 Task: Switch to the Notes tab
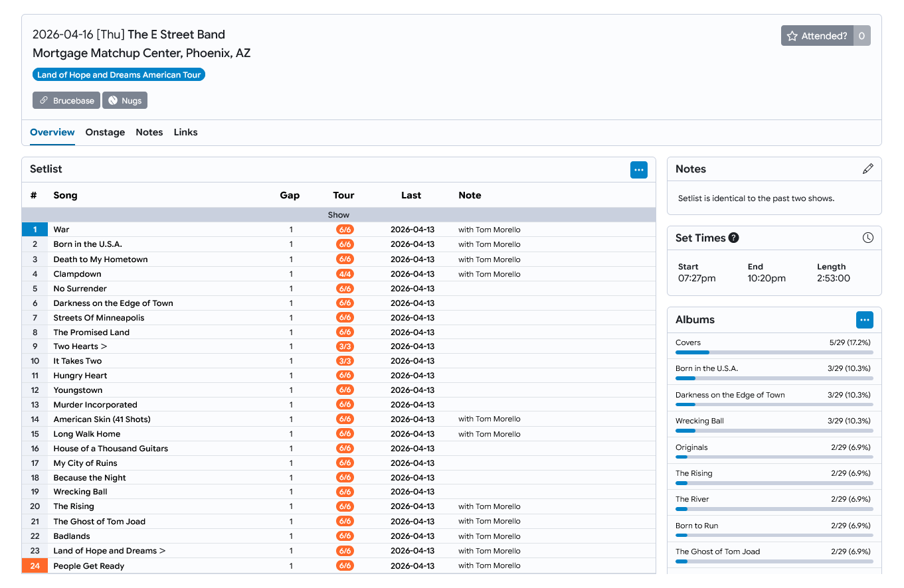149,132
